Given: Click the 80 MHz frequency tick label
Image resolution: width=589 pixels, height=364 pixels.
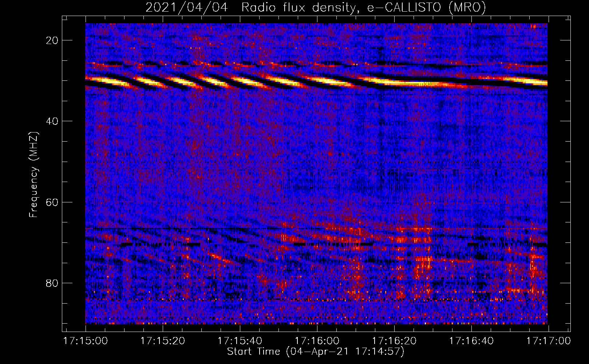Looking at the screenshot, I should pyautogui.click(x=52, y=283).
